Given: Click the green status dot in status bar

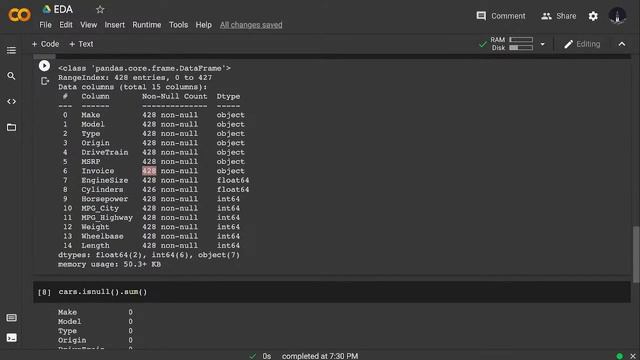Looking at the screenshot, I should (620, 356).
